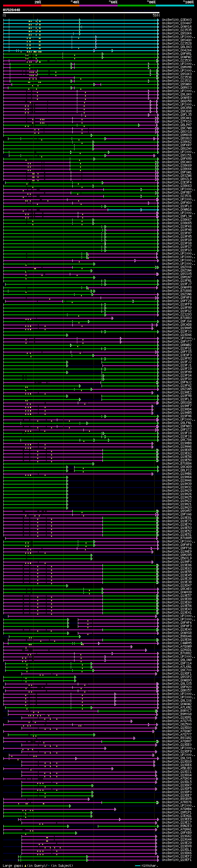Select hit label UniRef100_Q19EF1
197x868 pixels.
click(177, 860)
